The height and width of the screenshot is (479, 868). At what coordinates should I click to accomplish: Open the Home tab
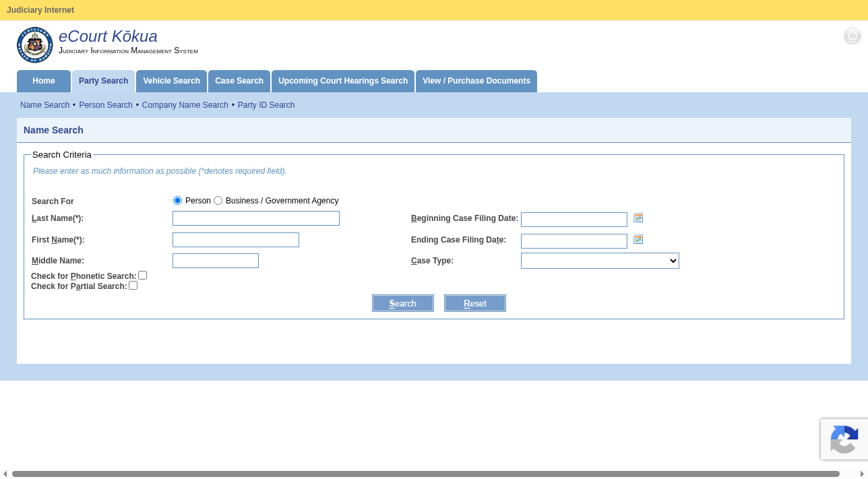click(44, 81)
